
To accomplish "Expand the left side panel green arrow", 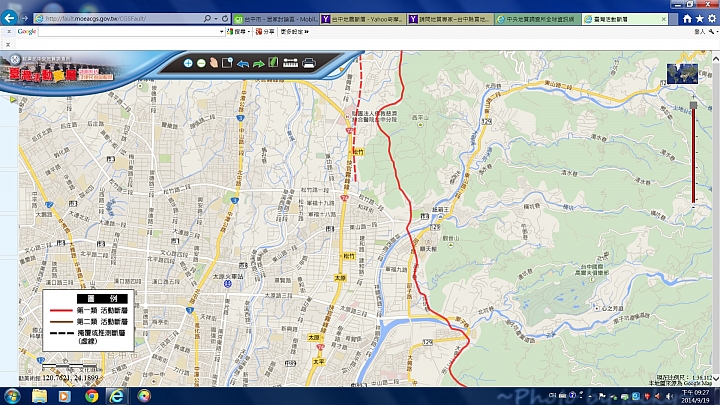I will click(x=13, y=99).
